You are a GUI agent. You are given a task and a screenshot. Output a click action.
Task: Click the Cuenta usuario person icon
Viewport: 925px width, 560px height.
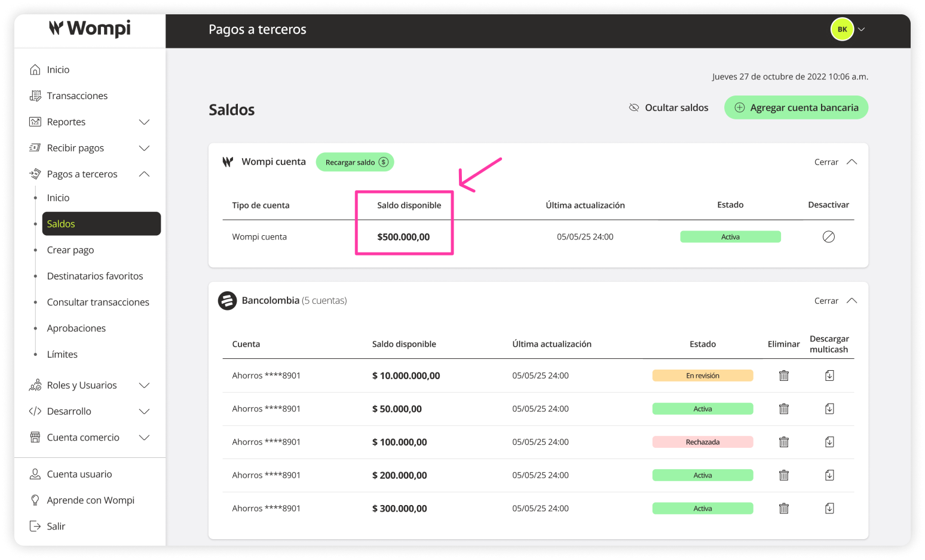click(35, 474)
